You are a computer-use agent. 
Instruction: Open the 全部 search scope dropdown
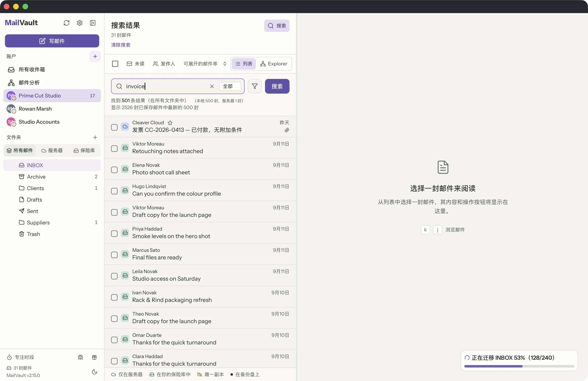point(230,86)
